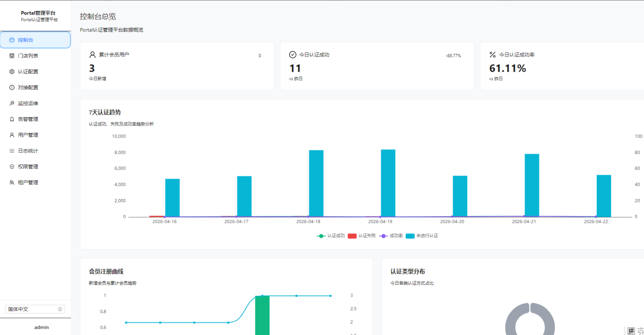Click the bell icon beside 告警管理
Screen dimensions: 644x335
click(12, 119)
